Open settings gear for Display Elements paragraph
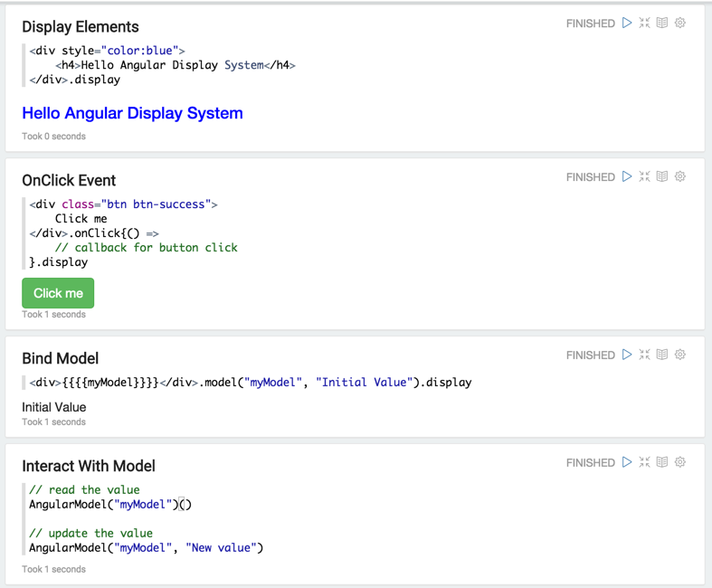 click(680, 23)
